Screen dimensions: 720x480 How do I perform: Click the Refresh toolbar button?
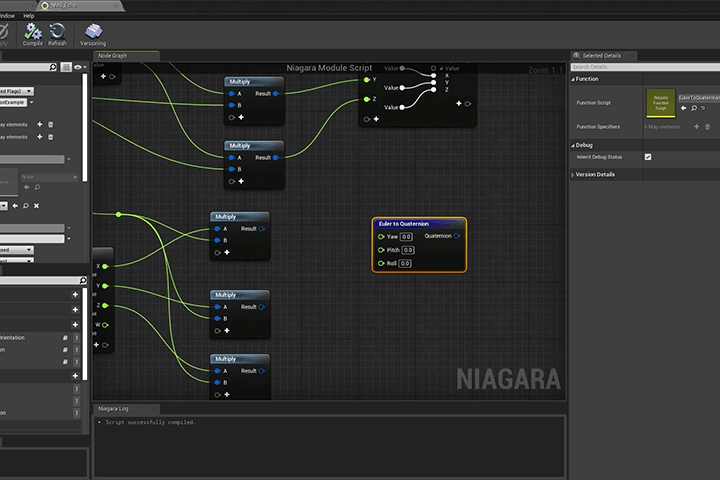57,35
